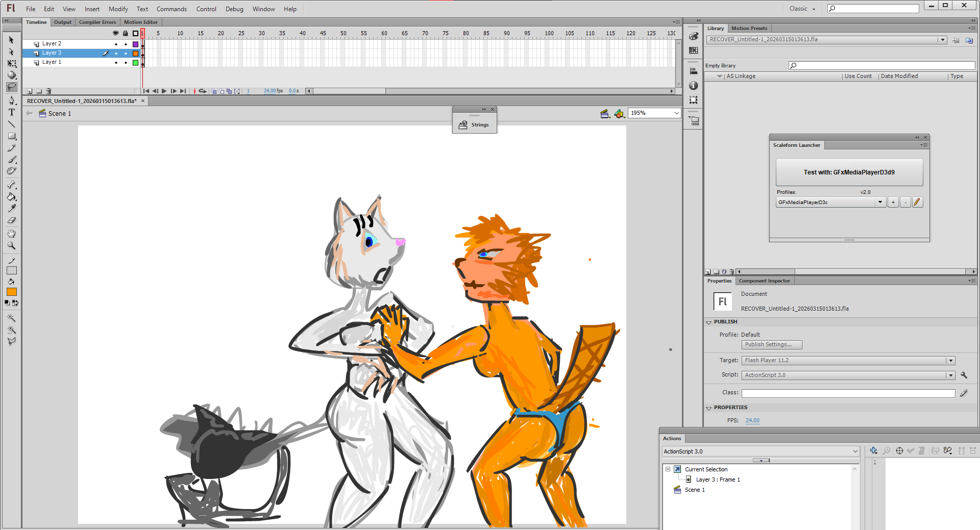The height and width of the screenshot is (530, 980).
Task: Collapse the PUBLISH section
Action: click(x=708, y=322)
